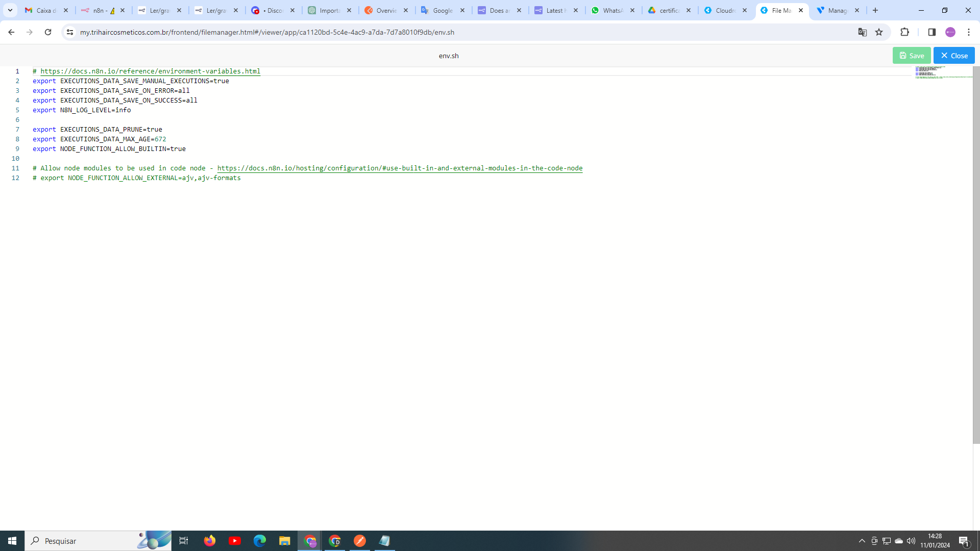Image resolution: width=980 pixels, height=551 pixels.
Task: Open the Windows Start menu
Action: (12, 541)
